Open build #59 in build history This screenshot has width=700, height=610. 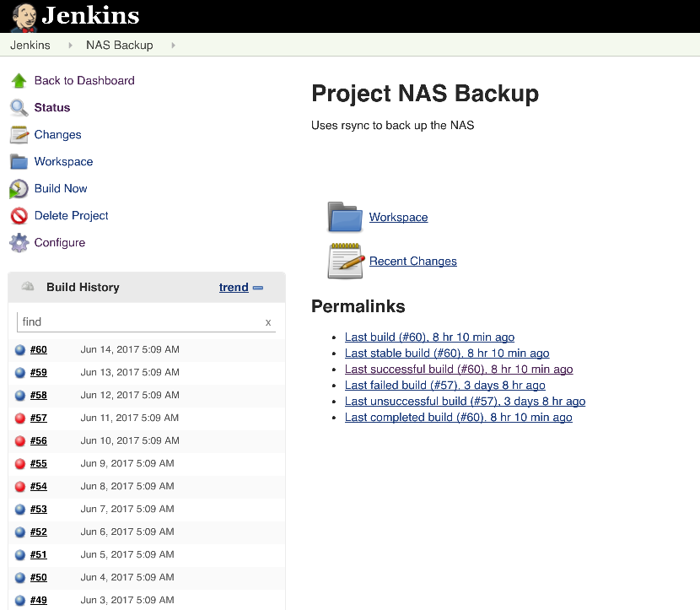point(39,372)
